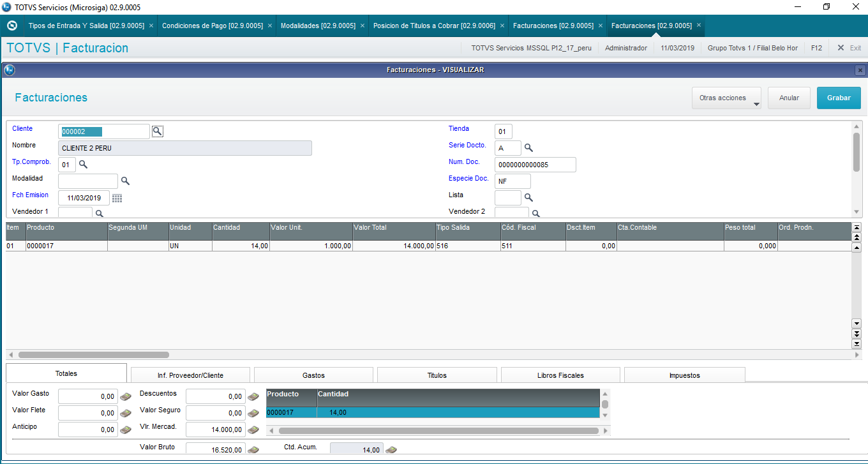Click the calculator icon beside Valor Seguro
This screenshot has width=868, height=464.
coord(253,413)
